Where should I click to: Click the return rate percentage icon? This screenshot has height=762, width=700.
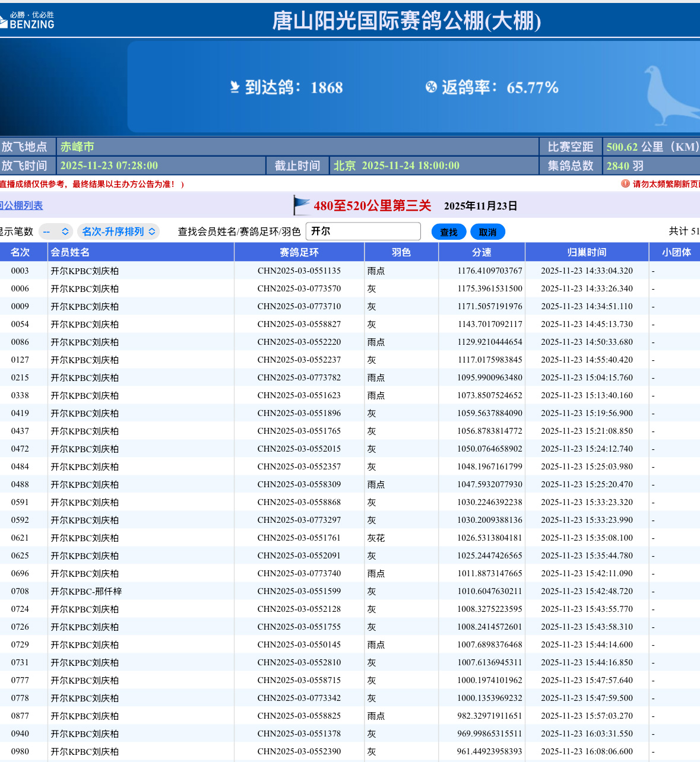coord(431,87)
